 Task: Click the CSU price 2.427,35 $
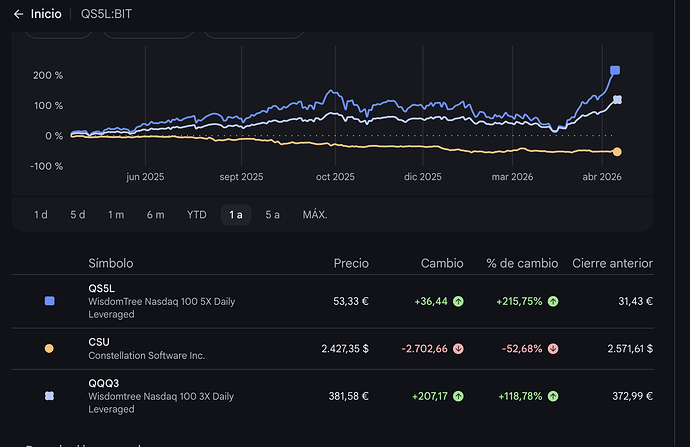[345, 349]
